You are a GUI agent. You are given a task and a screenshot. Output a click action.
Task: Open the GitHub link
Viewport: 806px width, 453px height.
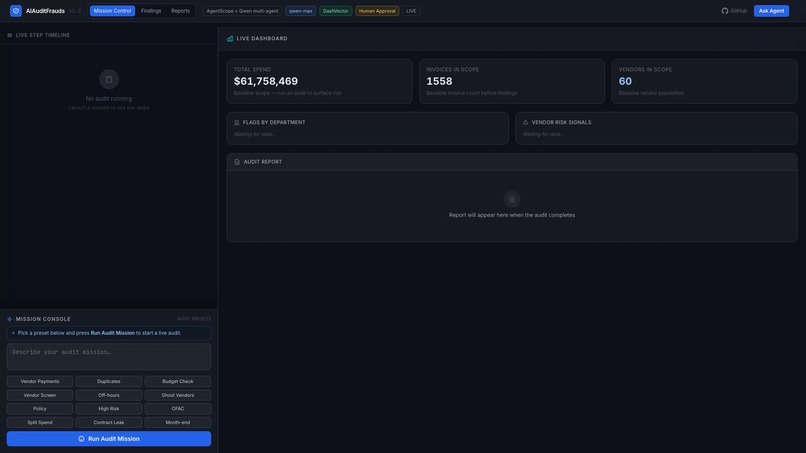[734, 11]
